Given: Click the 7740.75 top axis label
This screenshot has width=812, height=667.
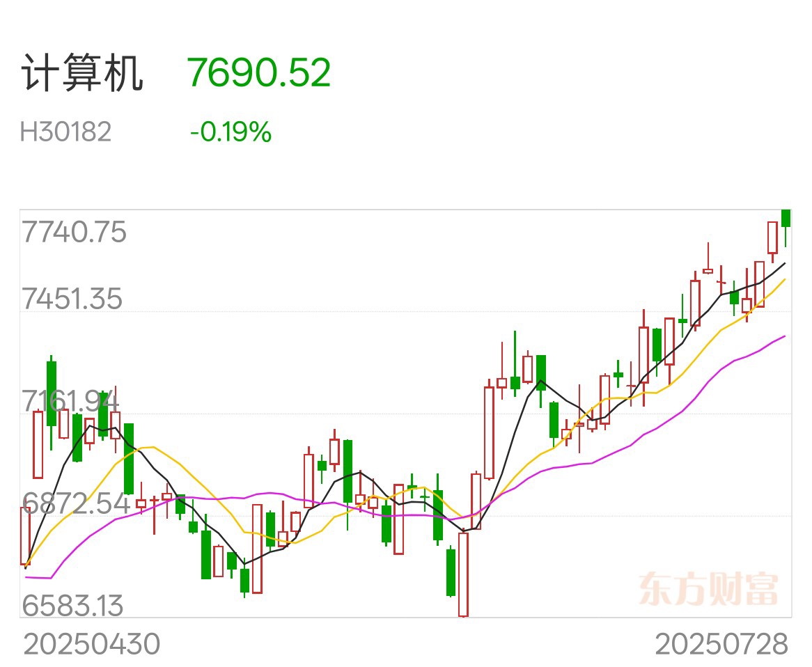Looking at the screenshot, I should click(x=74, y=231).
